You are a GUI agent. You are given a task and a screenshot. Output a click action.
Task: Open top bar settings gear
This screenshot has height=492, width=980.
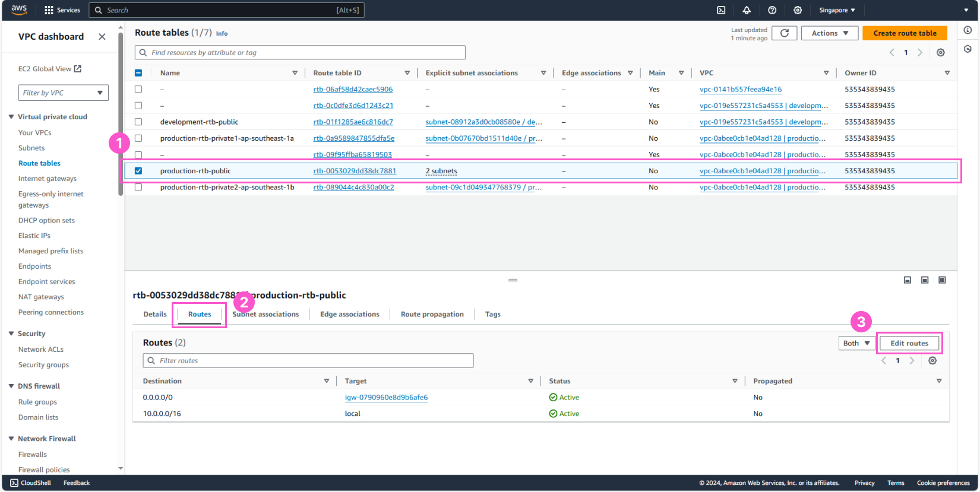pyautogui.click(x=798, y=10)
